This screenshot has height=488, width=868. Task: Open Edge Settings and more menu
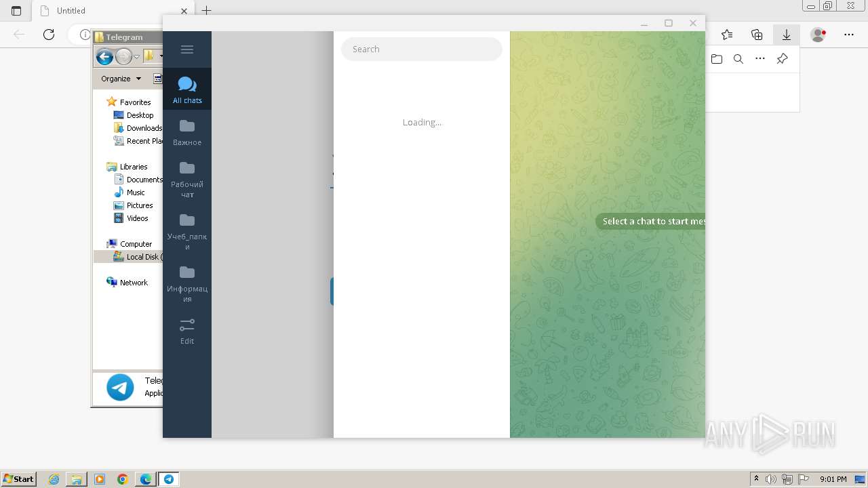pyautogui.click(x=849, y=35)
